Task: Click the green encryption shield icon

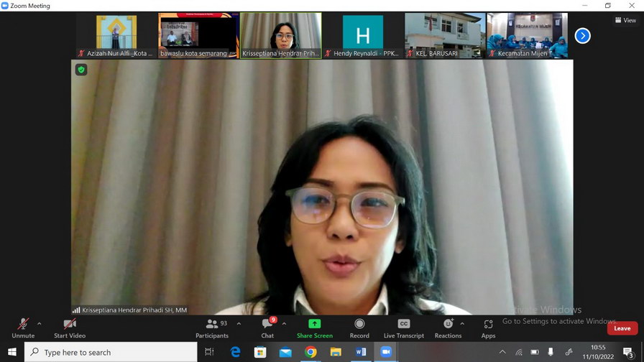Action: point(81,70)
